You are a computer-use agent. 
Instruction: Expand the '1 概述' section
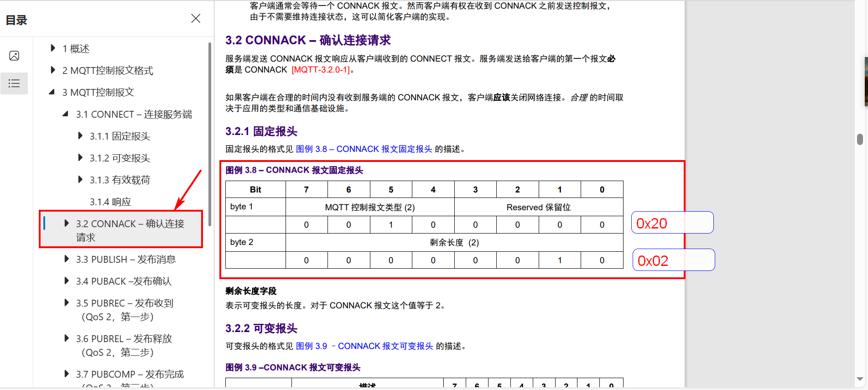(53, 48)
